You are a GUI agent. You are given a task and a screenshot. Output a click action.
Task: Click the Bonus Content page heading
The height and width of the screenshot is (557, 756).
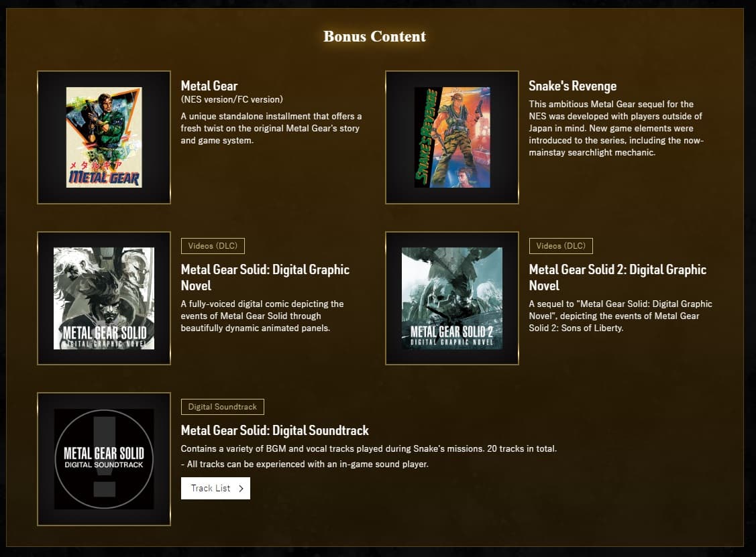coord(375,37)
